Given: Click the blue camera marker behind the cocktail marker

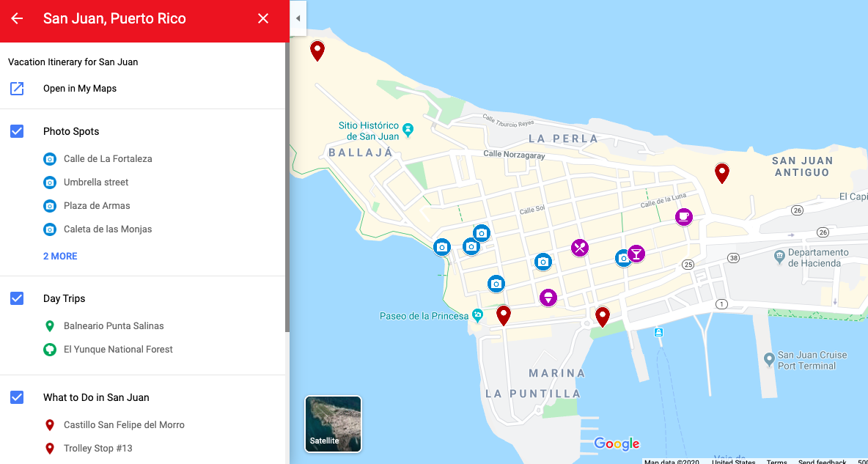Looking at the screenshot, I should coord(621,258).
